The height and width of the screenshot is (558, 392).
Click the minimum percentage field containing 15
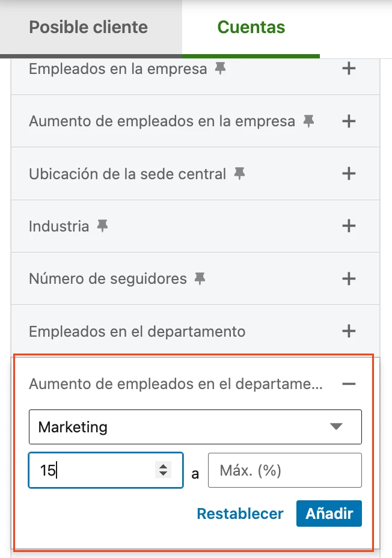(90, 470)
